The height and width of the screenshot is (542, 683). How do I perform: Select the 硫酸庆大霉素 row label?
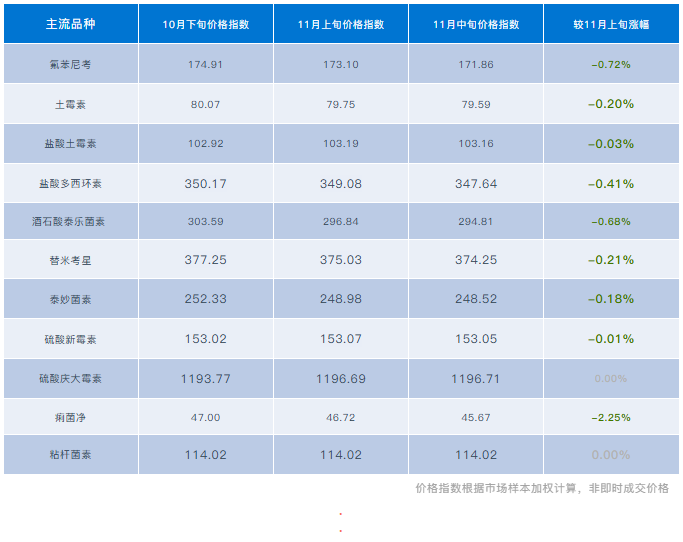pyautogui.click(x=69, y=378)
